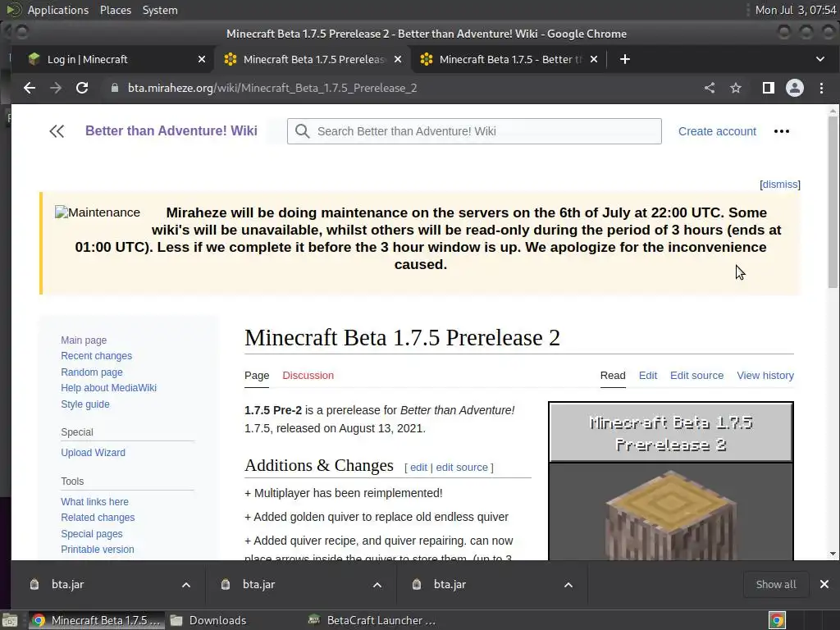This screenshot has width=840, height=630.
Task: Go back with the browser back arrow
Action: click(30, 88)
